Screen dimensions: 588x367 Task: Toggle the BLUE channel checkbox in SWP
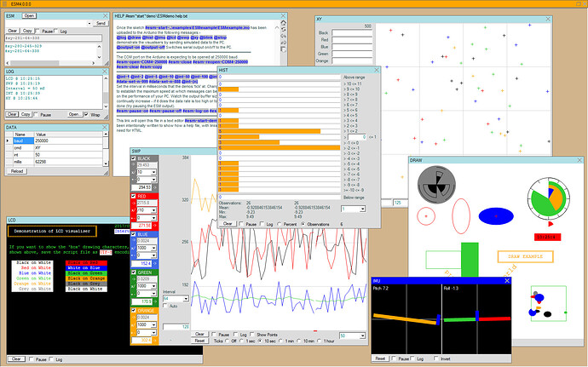tap(134, 234)
